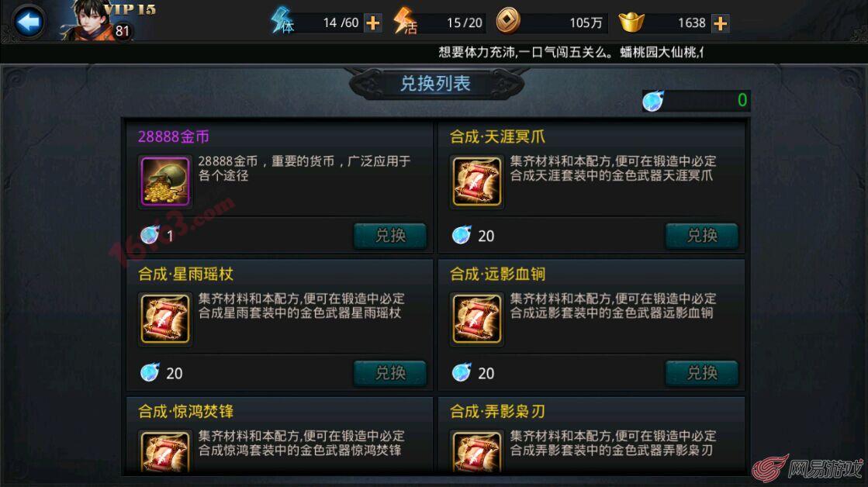Screen dimensions: 868x487
Task: Exchange 28888金币 with the 兑换 button
Action: point(390,236)
